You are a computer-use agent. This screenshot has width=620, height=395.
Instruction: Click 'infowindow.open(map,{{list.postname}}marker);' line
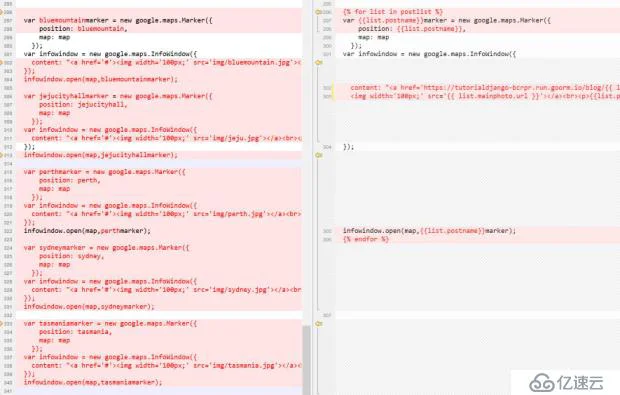tap(429, 231)
